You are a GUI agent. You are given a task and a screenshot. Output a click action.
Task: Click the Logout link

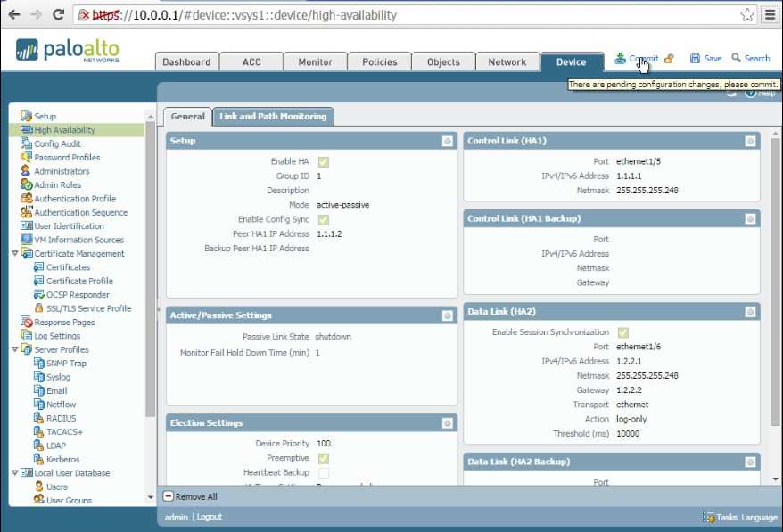coord(209,517)
